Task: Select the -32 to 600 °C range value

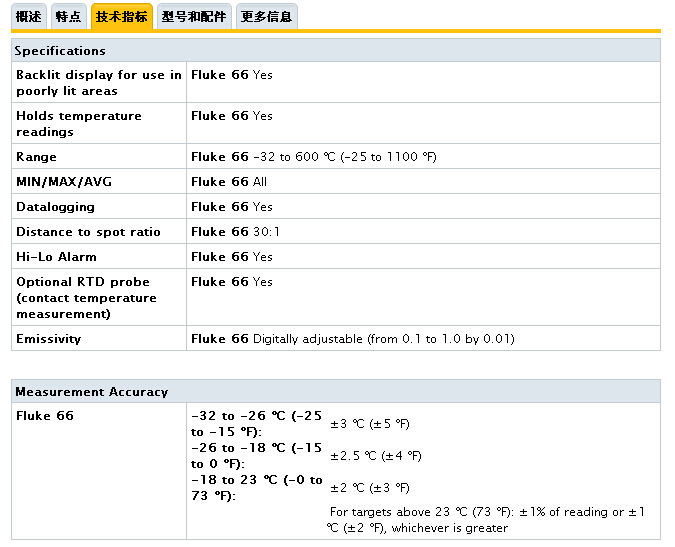Action: tap(344, 157)
